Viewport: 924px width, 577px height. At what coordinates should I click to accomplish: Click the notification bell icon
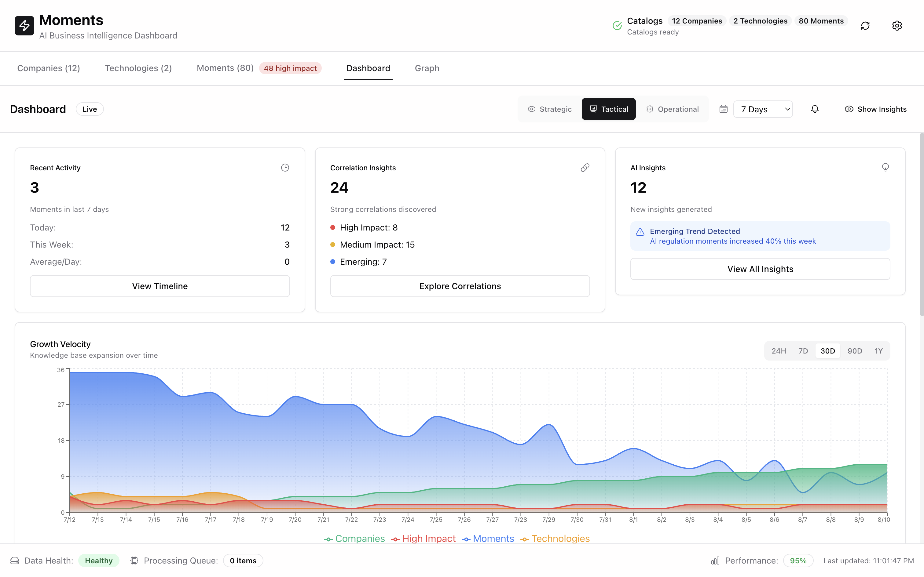click(x=815, y=109)
